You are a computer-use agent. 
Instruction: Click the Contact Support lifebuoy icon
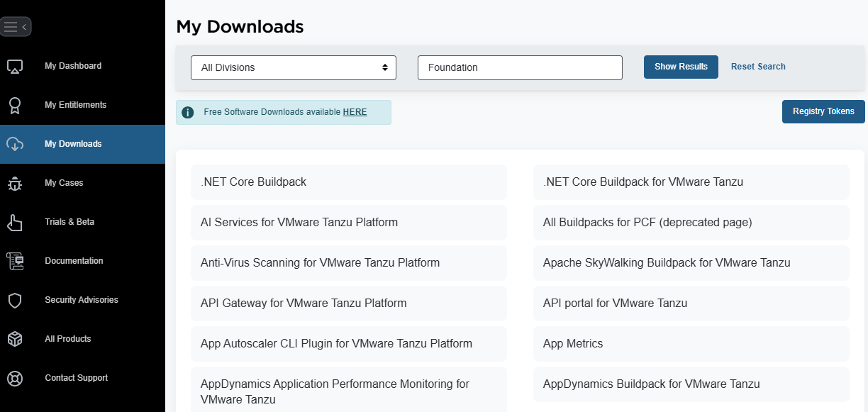pos(15,379)
